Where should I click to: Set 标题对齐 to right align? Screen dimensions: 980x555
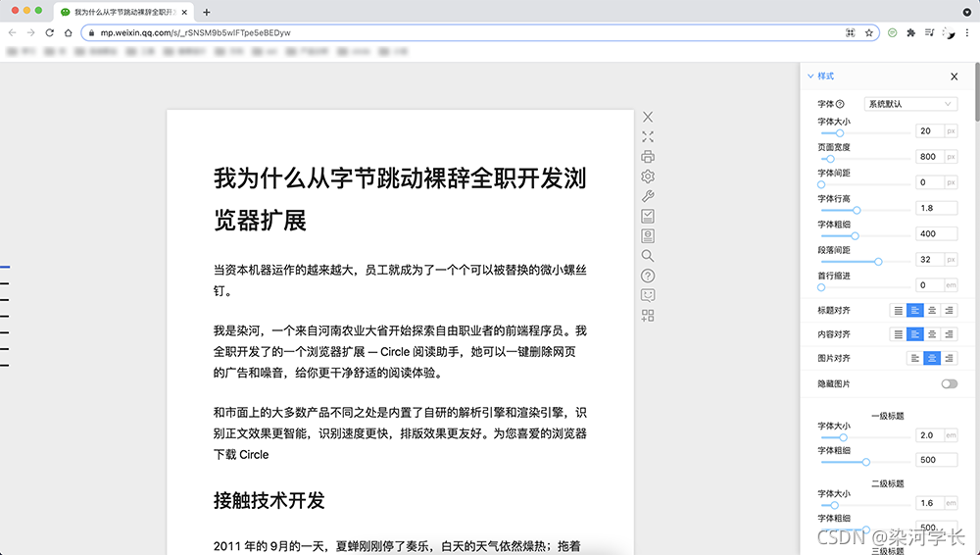click(x=949, y=311)
